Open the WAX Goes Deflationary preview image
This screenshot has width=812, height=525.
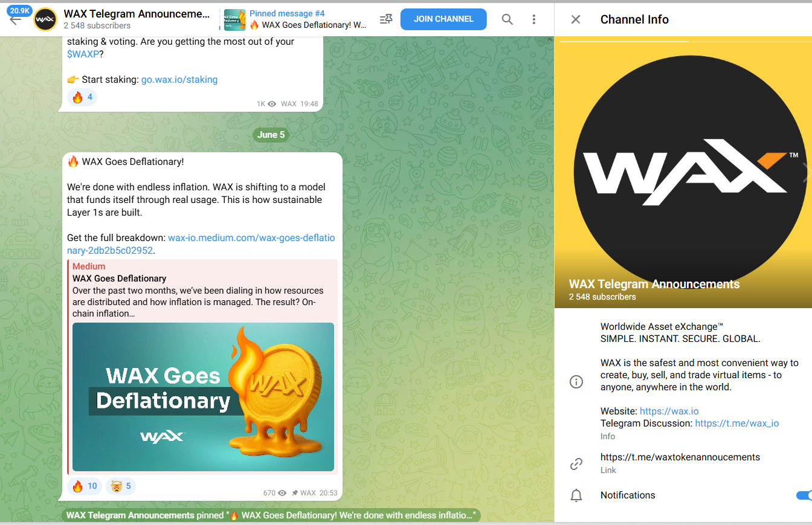coord(203,397)
